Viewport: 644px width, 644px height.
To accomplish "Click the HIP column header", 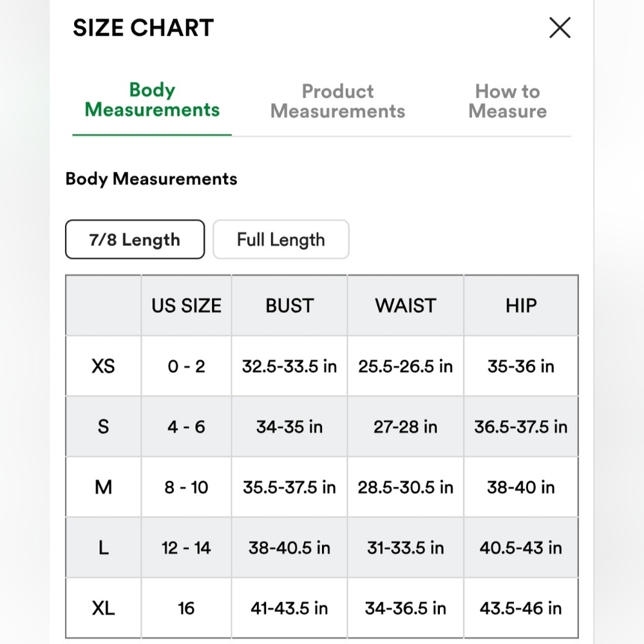I will point(520,305).
